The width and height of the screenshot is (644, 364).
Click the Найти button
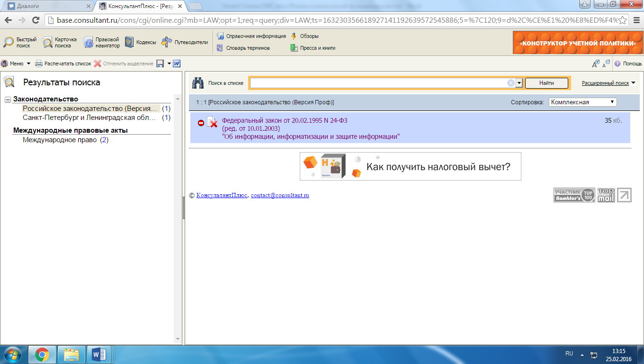pyautogui.click(x=546, y=83)
